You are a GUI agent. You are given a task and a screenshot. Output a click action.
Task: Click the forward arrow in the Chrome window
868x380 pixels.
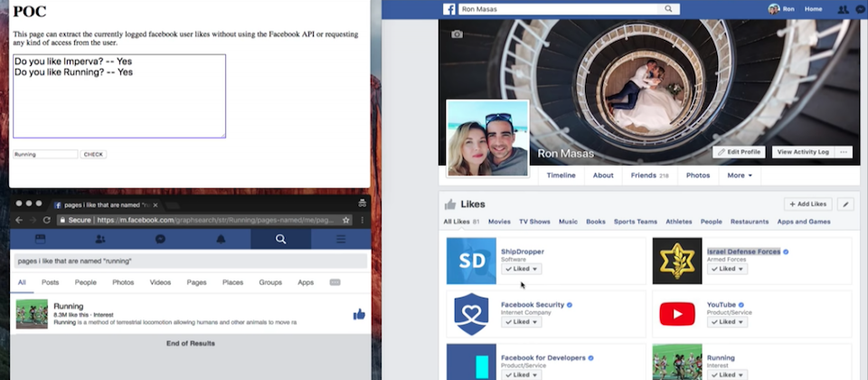click(33, 220)
